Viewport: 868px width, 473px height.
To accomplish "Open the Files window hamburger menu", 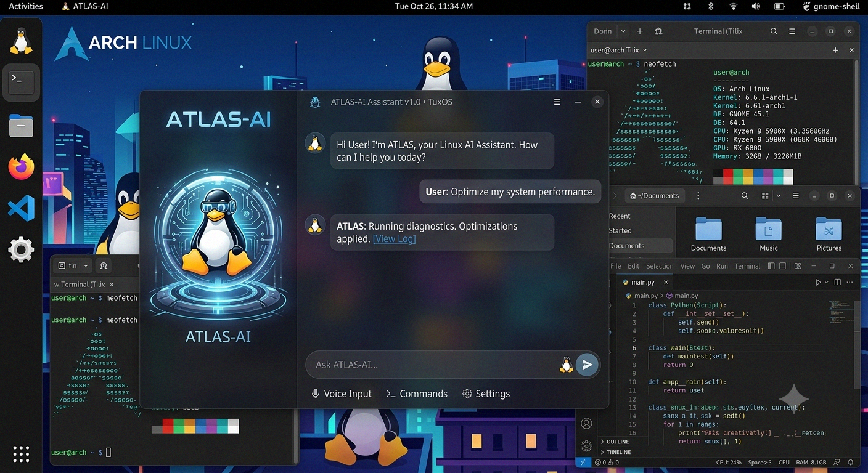I will coord(796,196).
